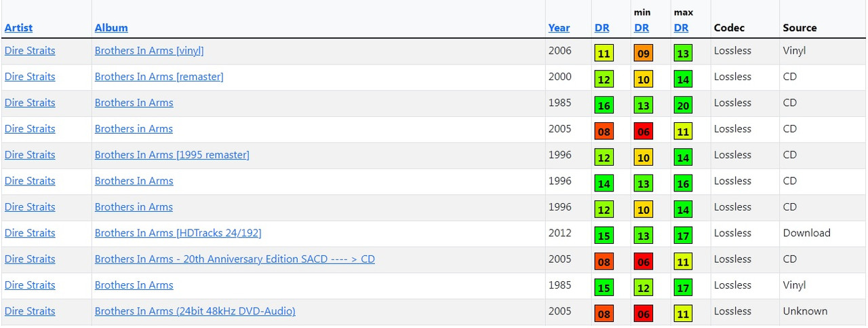Click the DR 15 badge in the HDTracks row

(x=604, y=236)
